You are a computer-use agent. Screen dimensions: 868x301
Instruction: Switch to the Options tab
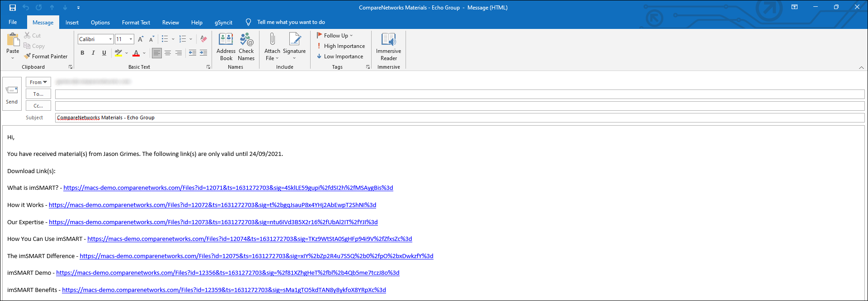pyautogui.click(x=100, y=23)
